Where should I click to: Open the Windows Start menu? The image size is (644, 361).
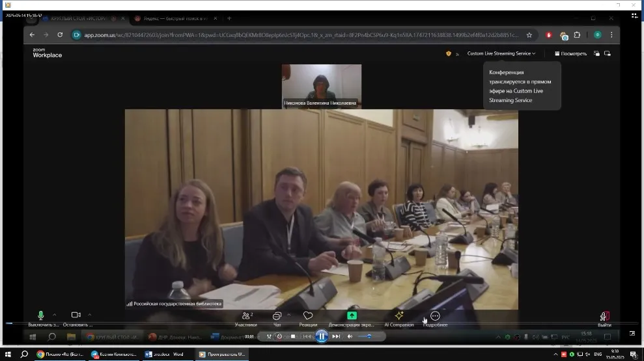click(8, 354)
